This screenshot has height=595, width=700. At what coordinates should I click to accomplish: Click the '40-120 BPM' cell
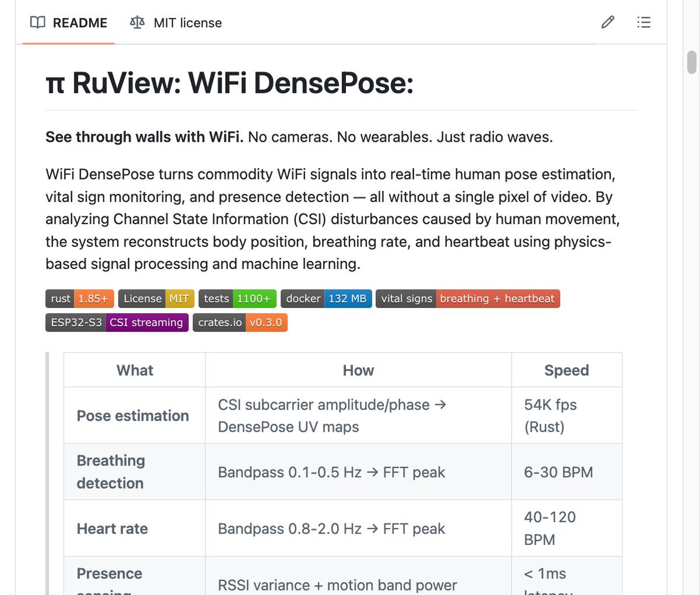(566, 528)
